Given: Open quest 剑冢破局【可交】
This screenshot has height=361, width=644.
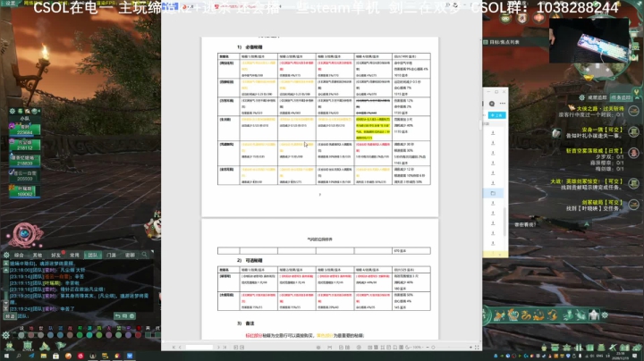Looking at the screenshot, I should (602, 203).
